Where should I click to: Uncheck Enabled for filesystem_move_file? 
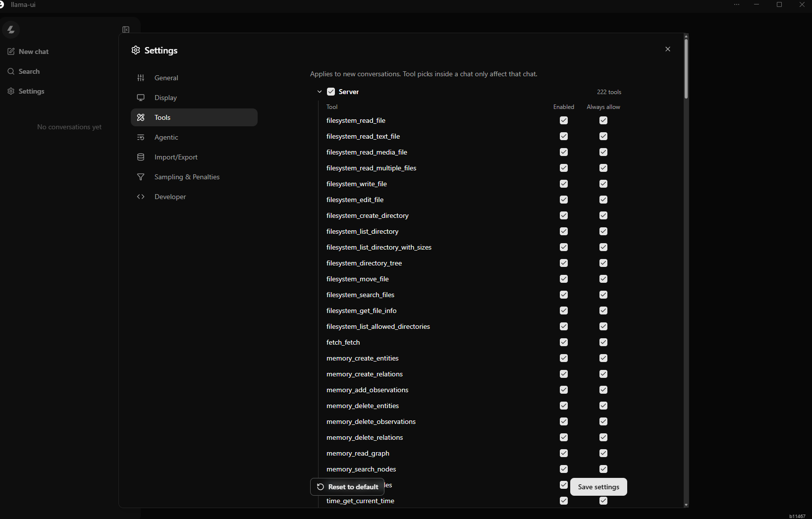[564, 279]
